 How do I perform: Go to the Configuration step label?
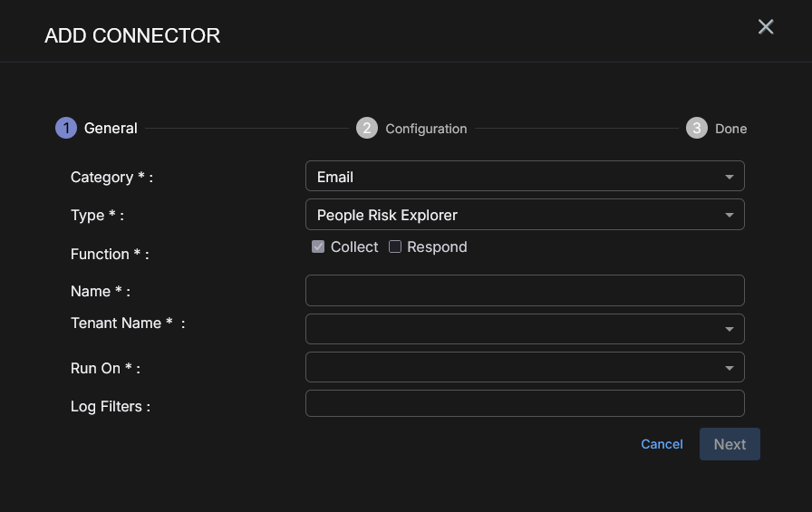[x=426, y=129]
